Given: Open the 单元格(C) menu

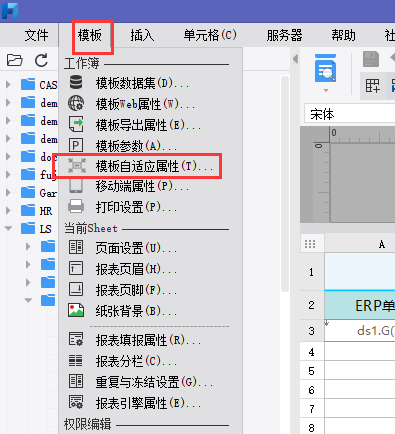Looking at the screenshot, I should 210,35.
